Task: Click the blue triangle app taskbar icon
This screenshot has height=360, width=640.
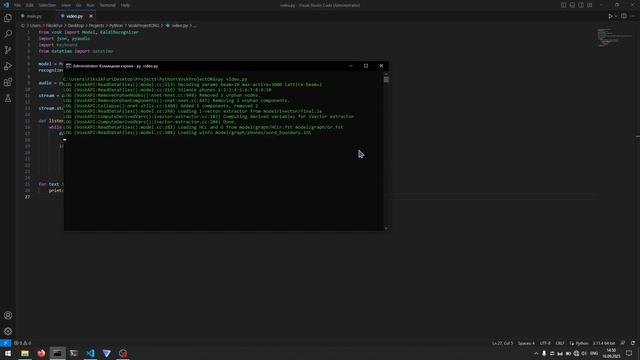Action: pyautogui.click(x=107, y=353)
